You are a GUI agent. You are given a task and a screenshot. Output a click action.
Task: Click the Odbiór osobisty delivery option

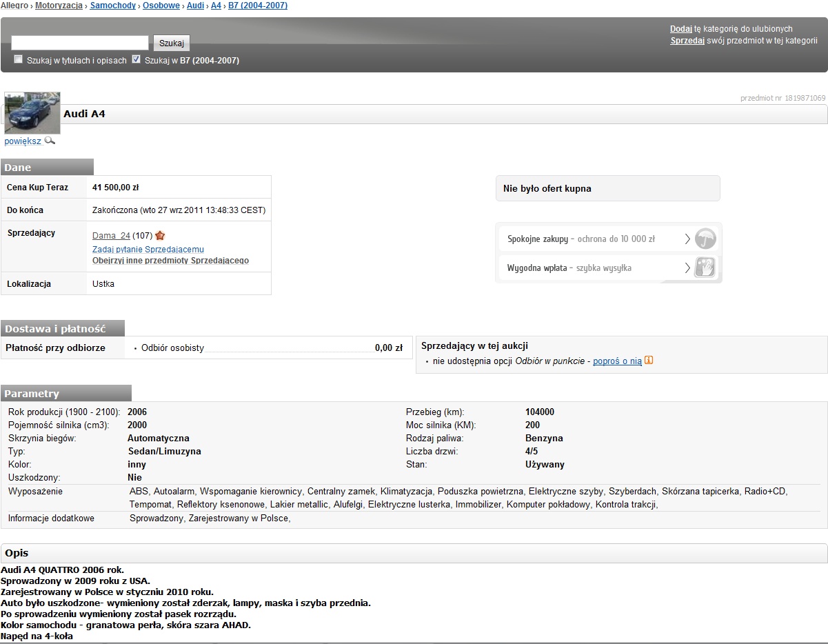pos(172,348)
